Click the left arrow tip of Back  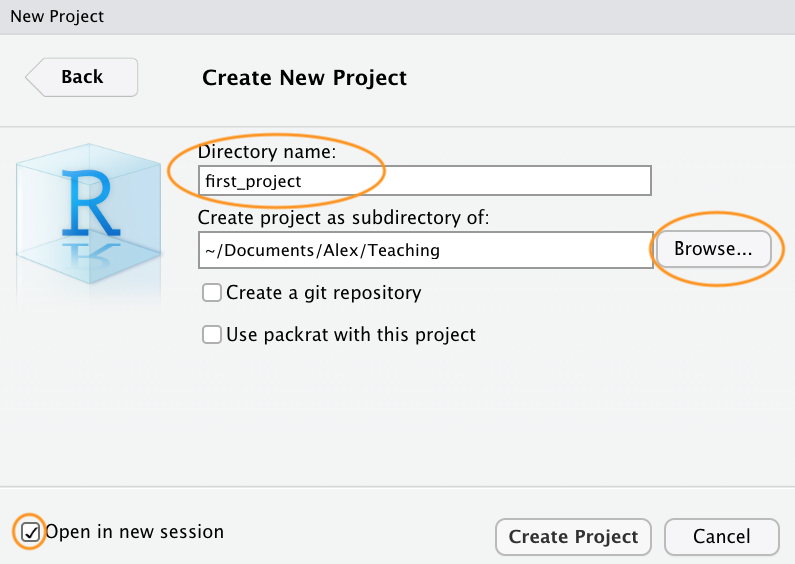click(x=31, y=77)
